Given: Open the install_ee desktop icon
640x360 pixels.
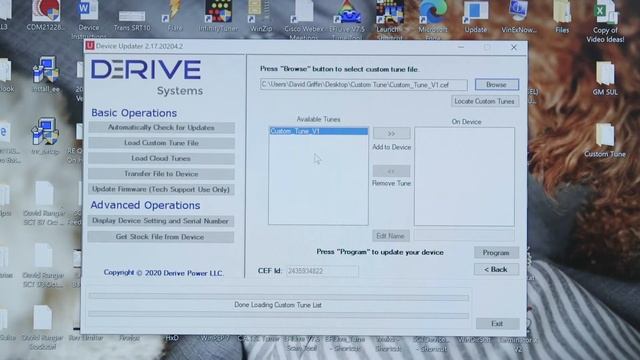Looking at the screenshot, I should pos(45,75).
